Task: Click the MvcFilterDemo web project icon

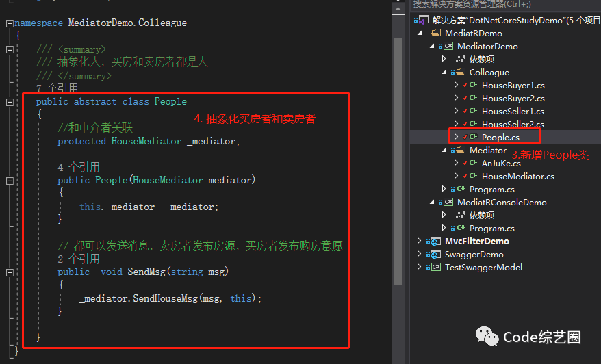Action: [436, 242]
